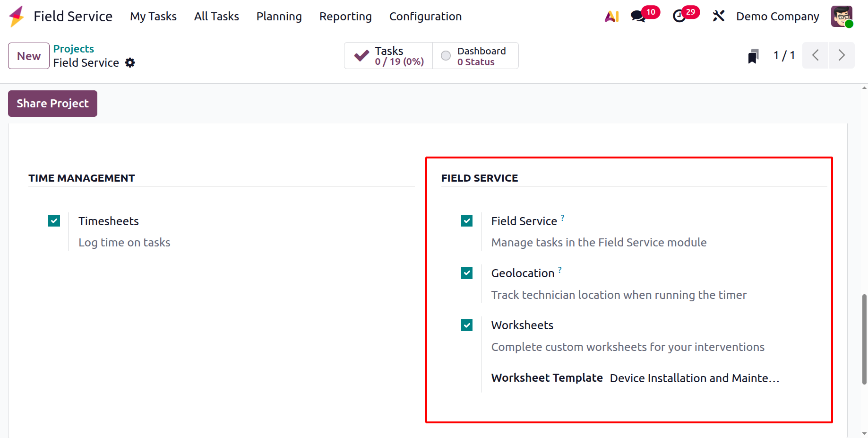Uncheck the Timesheets checkbox
The image size is (868, 438).
point(54,221)
